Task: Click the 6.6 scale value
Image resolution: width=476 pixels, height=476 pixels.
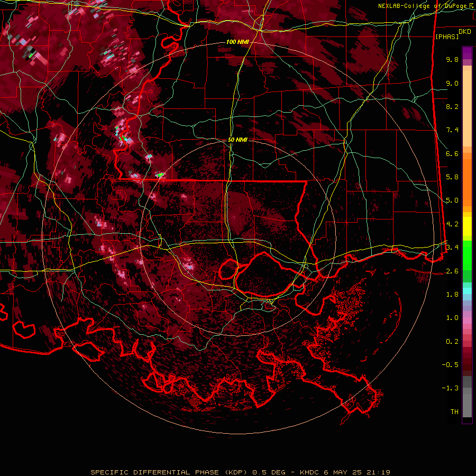Action: (452, 153)
